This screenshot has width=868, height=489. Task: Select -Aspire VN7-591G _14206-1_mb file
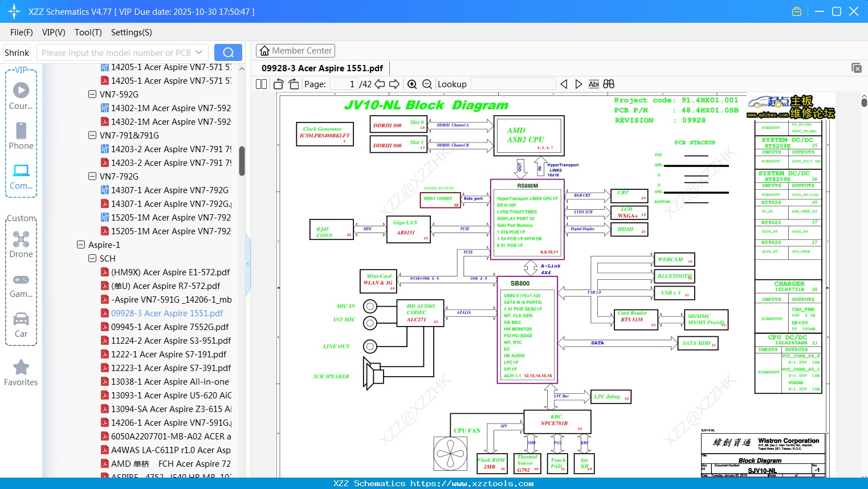click(x=172, y=300)
